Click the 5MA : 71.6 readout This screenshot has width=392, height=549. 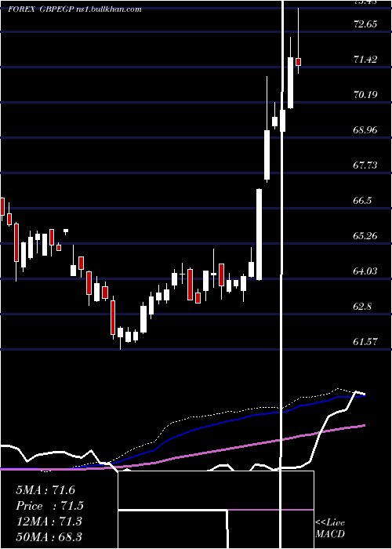click(45, 490)
